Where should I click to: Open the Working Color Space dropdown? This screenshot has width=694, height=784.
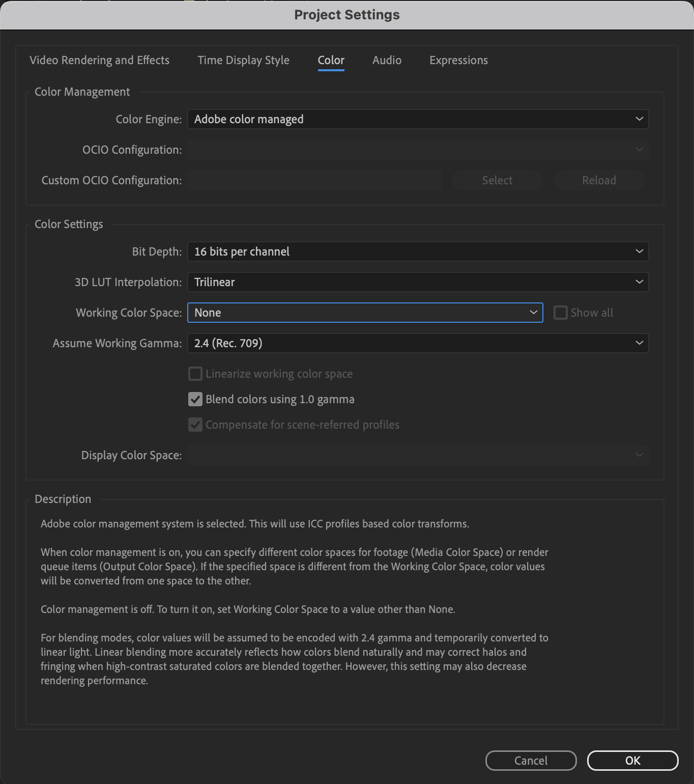[x=364, y=312]
